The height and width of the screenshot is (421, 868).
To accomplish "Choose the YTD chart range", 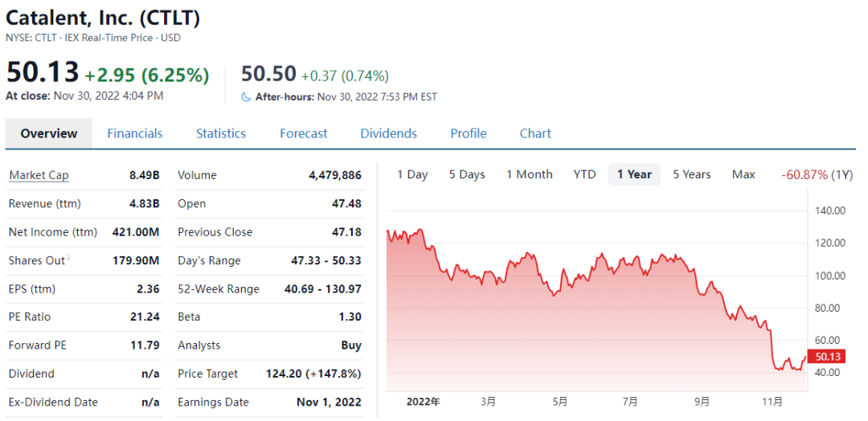I will 584,174.
